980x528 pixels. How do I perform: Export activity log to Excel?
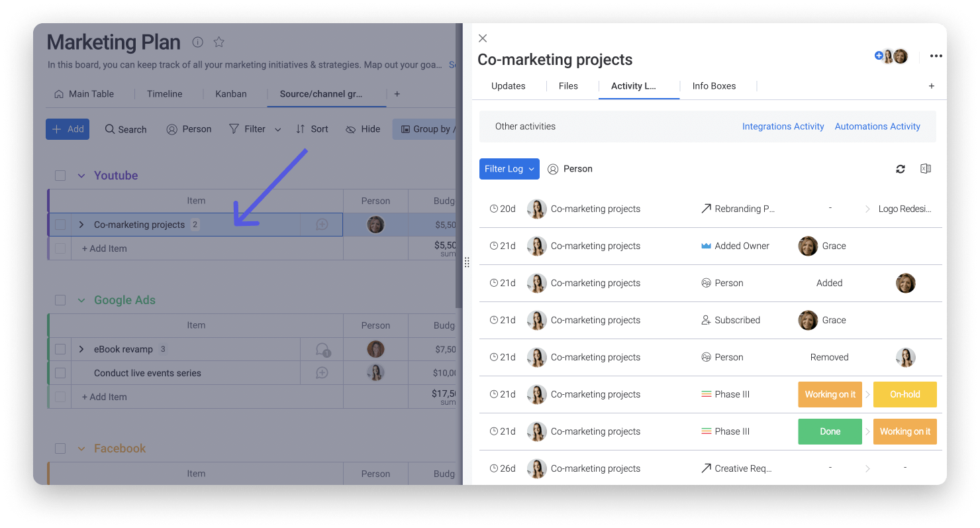pyautogui.click(x=925, y=169)
